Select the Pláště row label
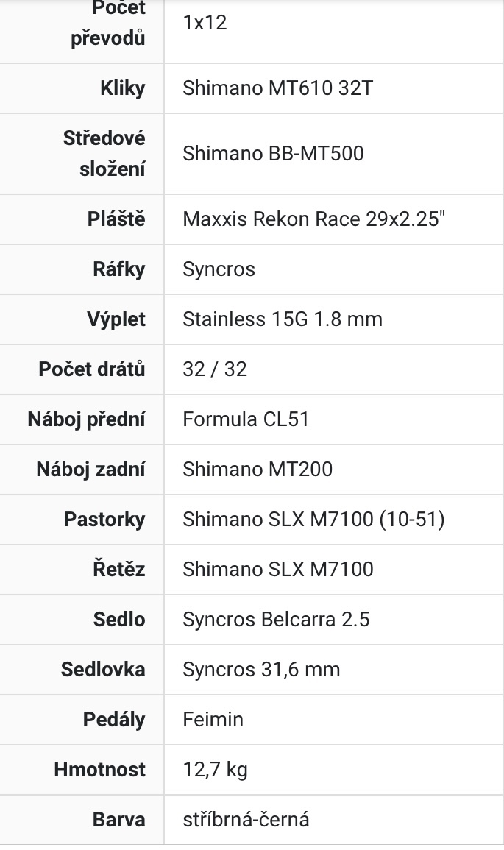This screenshot has width=504, height=850. click(x=116, y=219)
